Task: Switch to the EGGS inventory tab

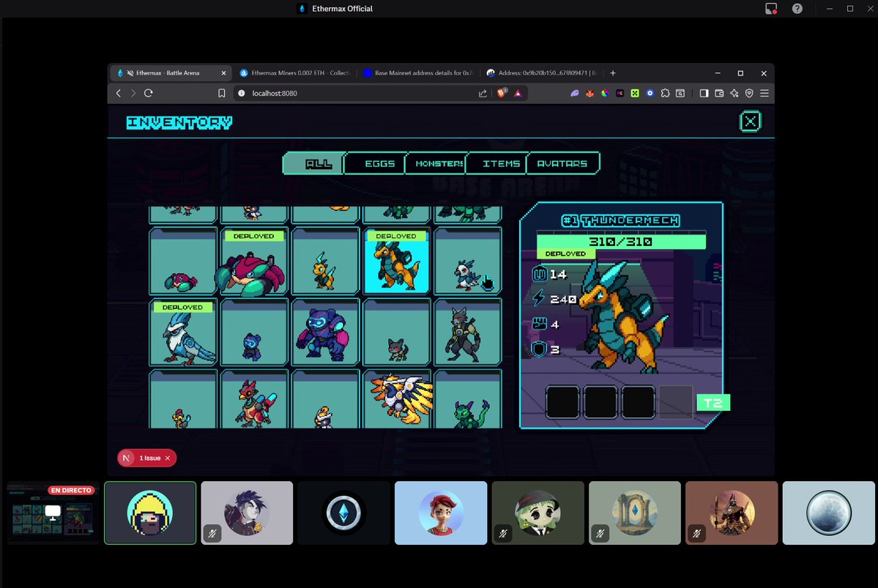Action: click(376, 163)
